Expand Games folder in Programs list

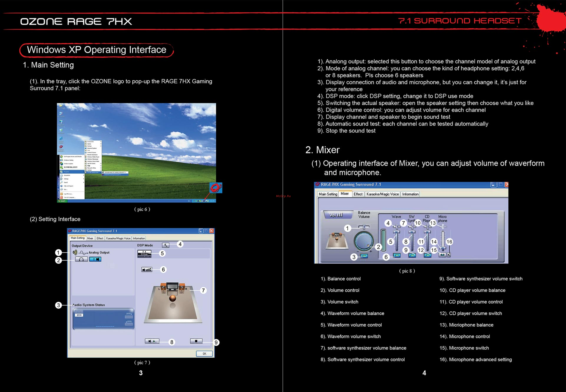pos(93,144)
